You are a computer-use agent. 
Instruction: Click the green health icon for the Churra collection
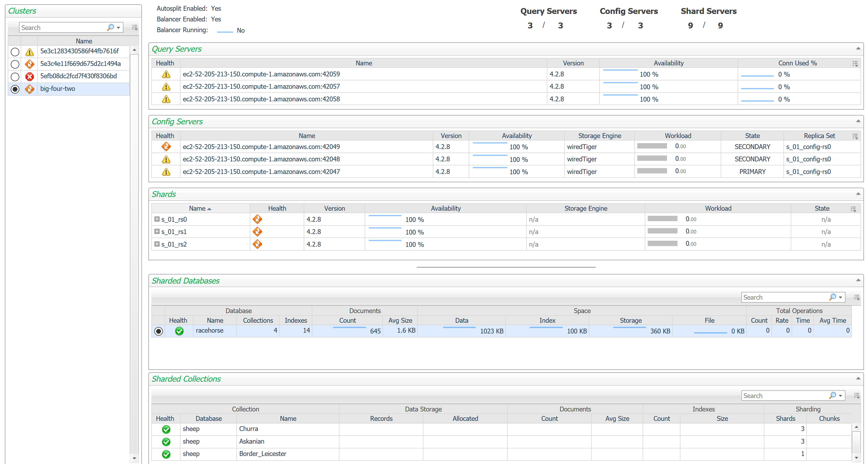click(x=166, y=429)
